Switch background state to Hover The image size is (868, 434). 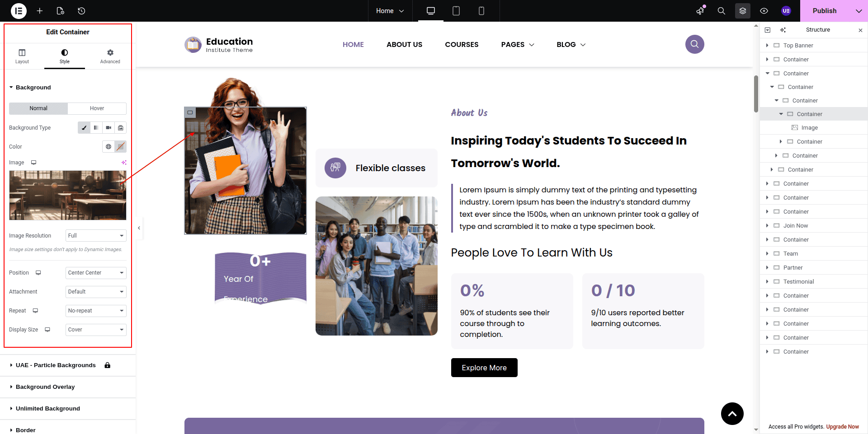[x=97, y=108]
